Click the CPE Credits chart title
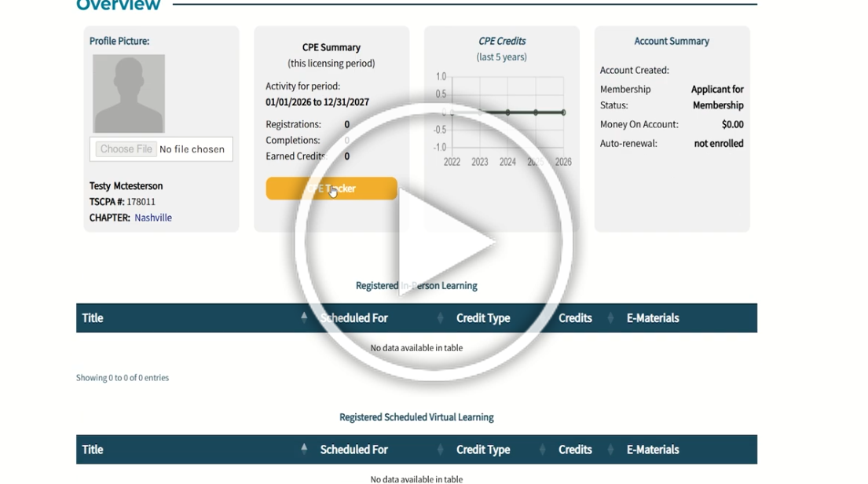The image size is (868, 484). pos(502,41)
